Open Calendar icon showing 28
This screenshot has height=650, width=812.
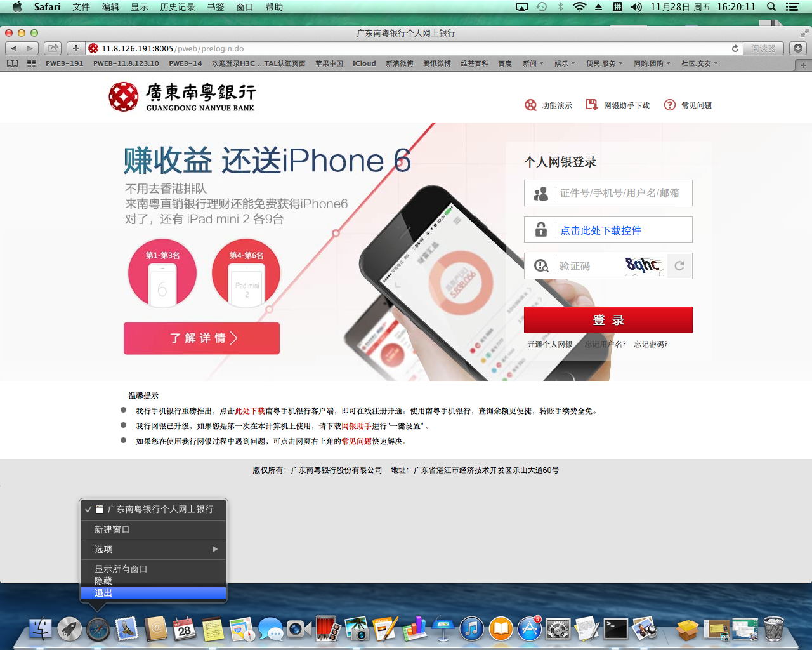[185, 629]
